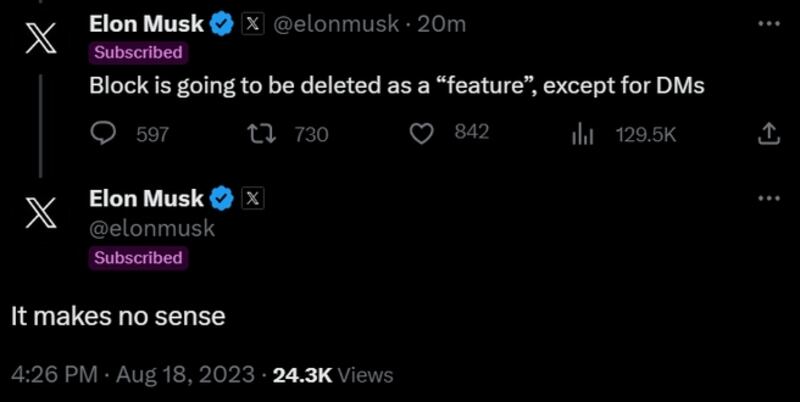Open the 20m timestamp link
This screenshot has height=402, width=800.
pos(441,24)
